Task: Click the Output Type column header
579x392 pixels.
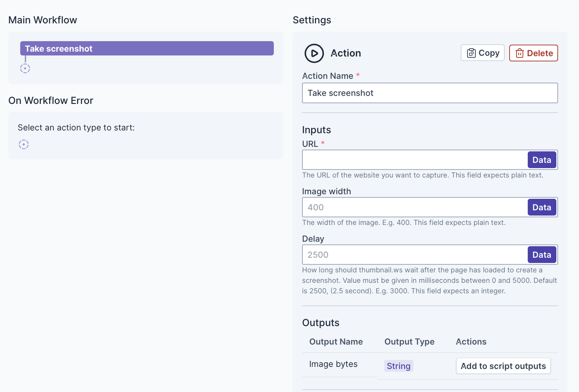Action: (409, 342)
